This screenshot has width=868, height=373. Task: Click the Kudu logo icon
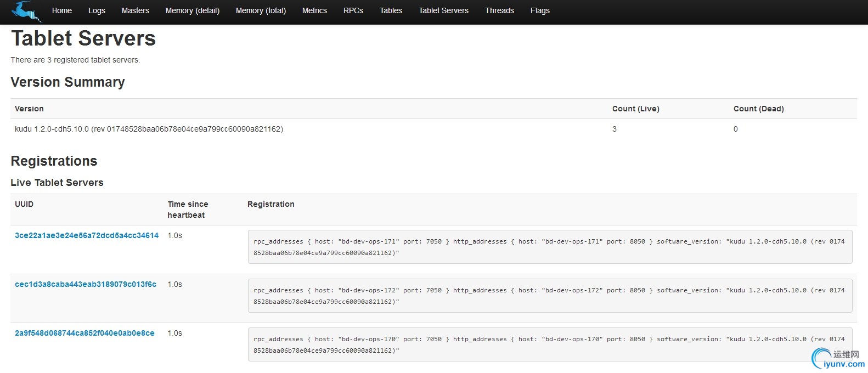(x=26, y=11)
